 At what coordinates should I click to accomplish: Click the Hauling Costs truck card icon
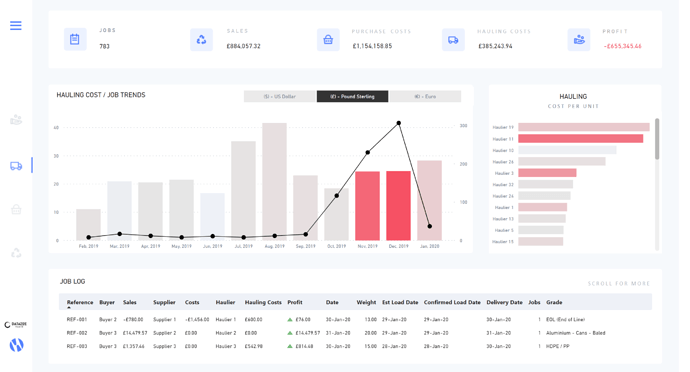[x=453, y=40]
